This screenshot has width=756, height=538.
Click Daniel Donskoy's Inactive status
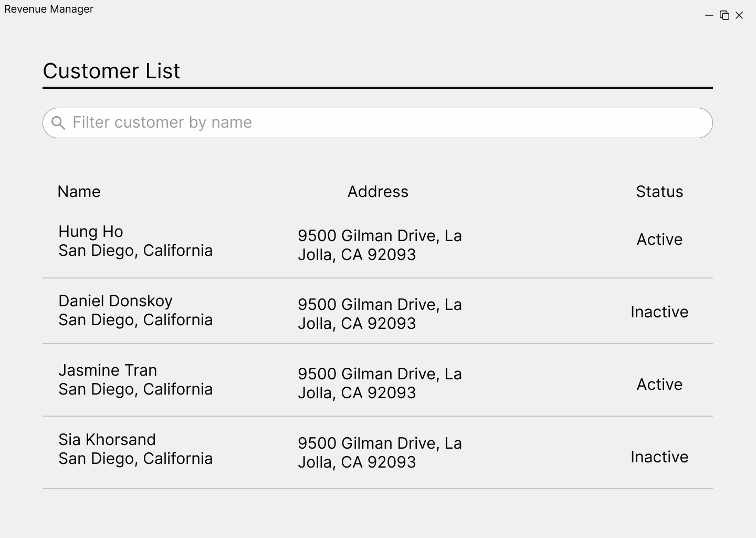click(659, 312)
